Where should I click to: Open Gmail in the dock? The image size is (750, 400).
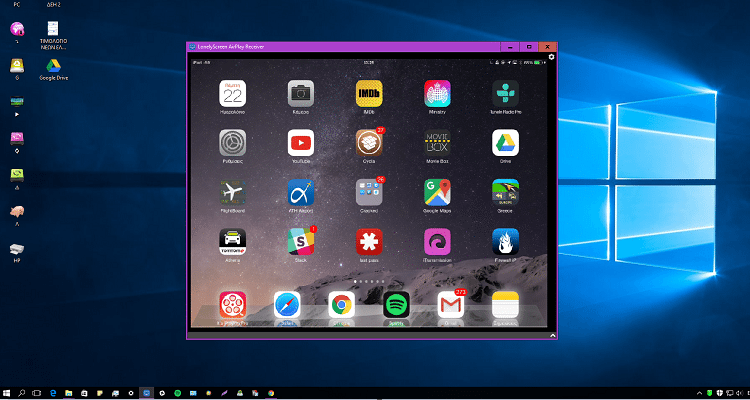(451, 305)
